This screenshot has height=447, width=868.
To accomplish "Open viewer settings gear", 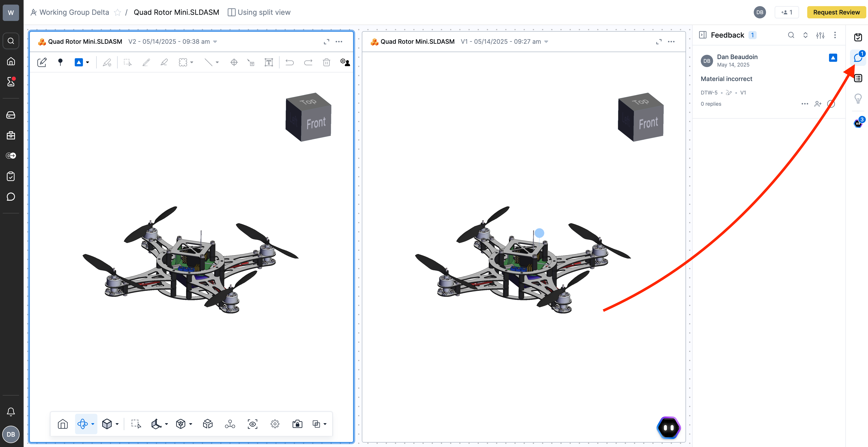I will tap(275, 424).
